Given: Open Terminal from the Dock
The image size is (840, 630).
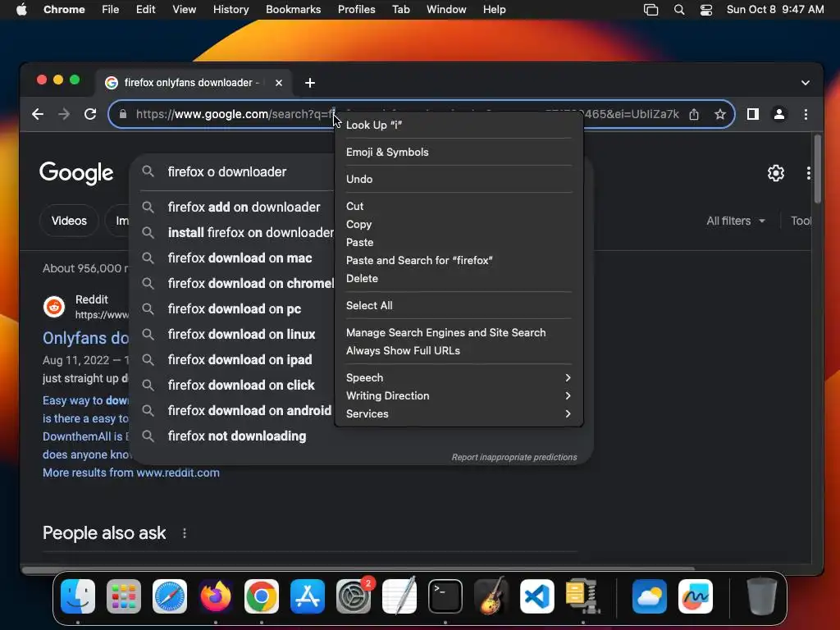Looking at the screenshot, I should coord(445,596).
